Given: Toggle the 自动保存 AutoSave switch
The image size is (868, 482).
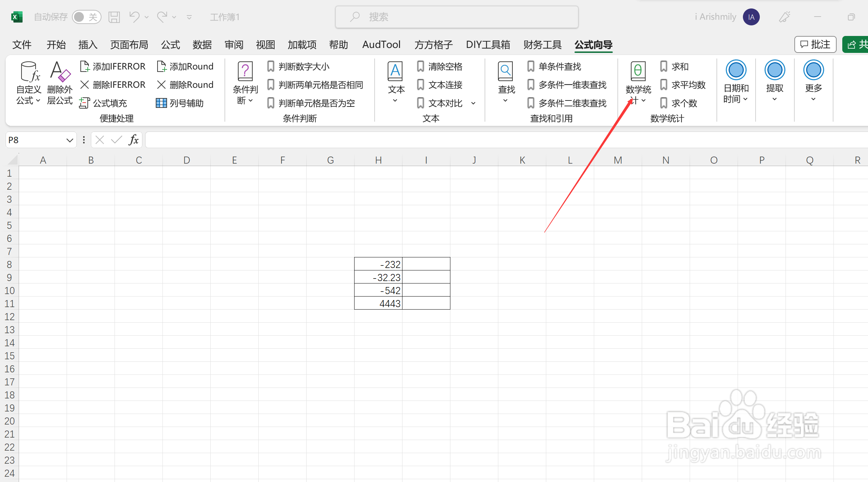Looking at the screenshot, I should coord(86,17).
